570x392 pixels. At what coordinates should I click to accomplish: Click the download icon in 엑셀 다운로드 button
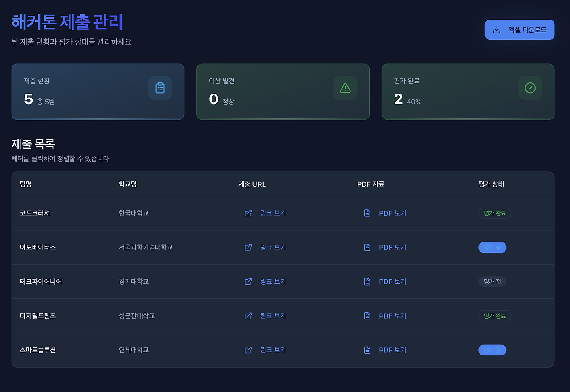496,29
